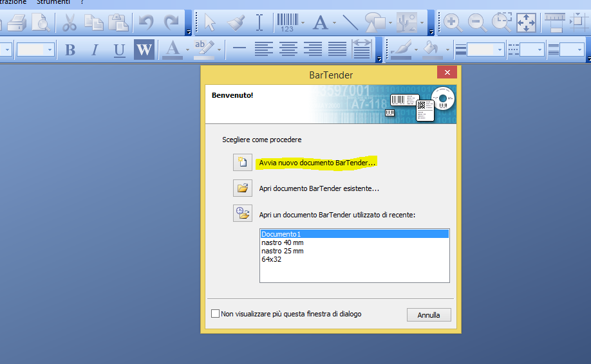Click the Annulla button
This screenshot has height=364, width=591.
click(x=429, y=314)
